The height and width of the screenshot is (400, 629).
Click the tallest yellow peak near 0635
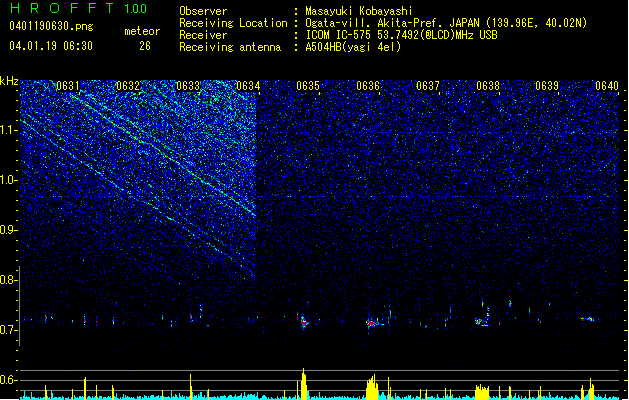pyautogui.click(x=304, y=384)
